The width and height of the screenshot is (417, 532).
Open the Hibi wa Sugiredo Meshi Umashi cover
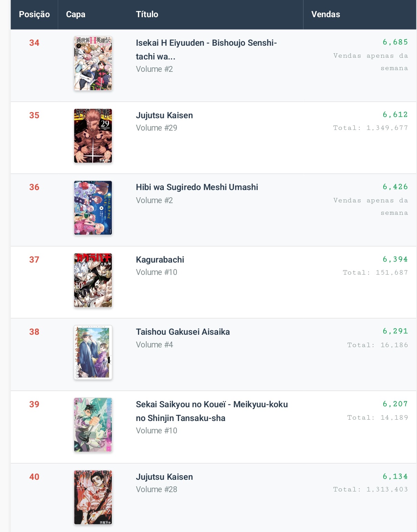coord(93,208)
